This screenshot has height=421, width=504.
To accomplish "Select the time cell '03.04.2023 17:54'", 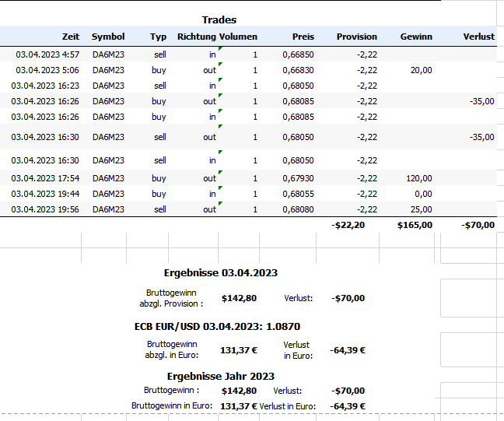I will [45, 178].
